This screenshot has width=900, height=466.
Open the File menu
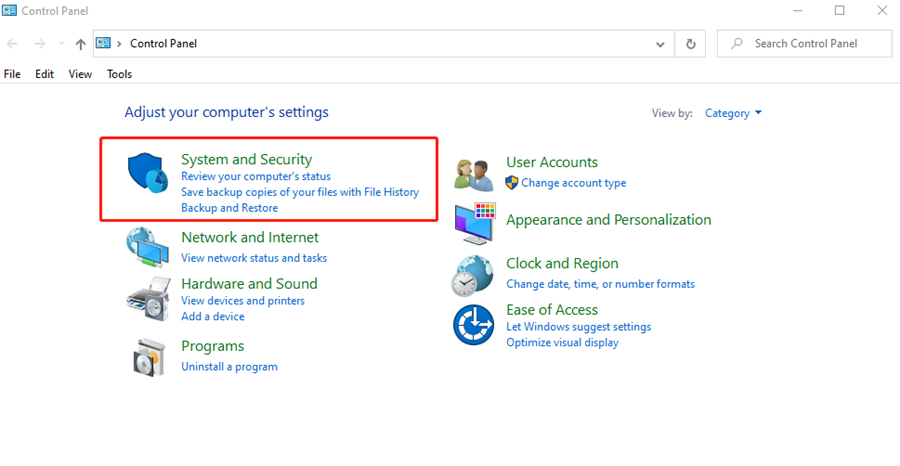[x=12, y=74]
